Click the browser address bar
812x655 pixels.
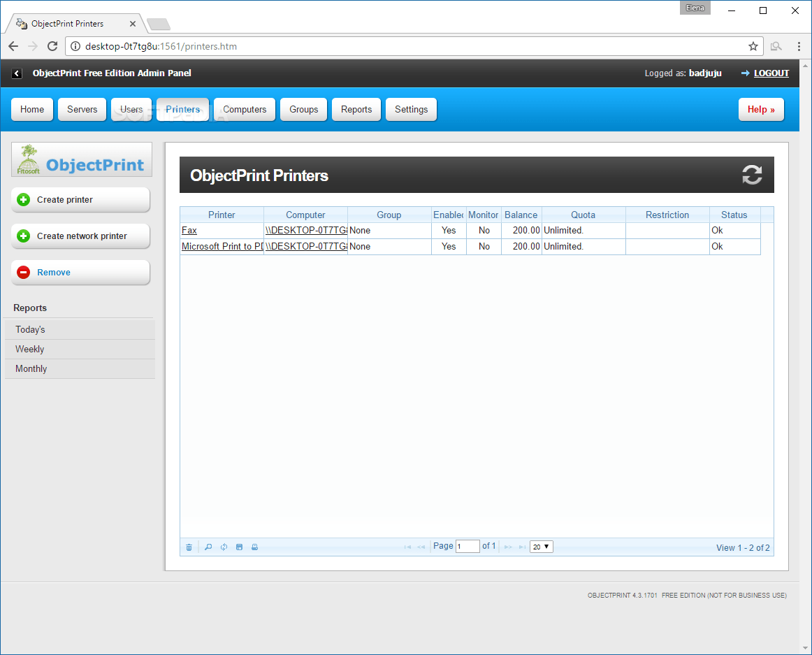coord(414,46)
